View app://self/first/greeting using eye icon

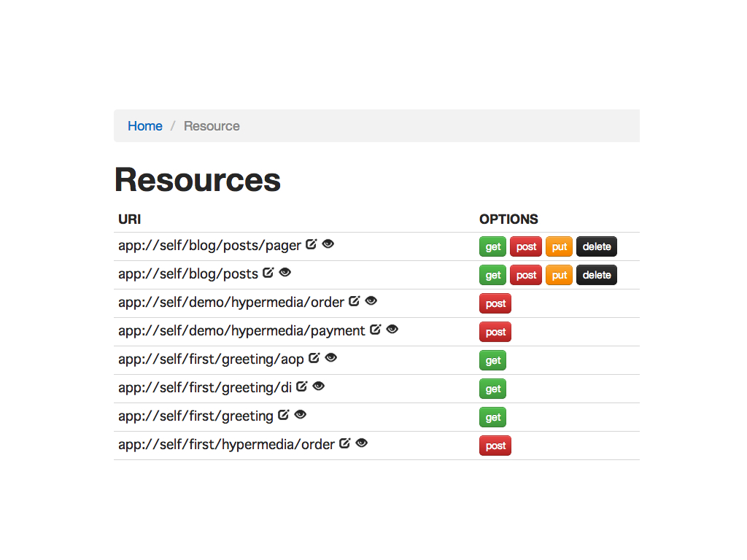tap(300, 415)
